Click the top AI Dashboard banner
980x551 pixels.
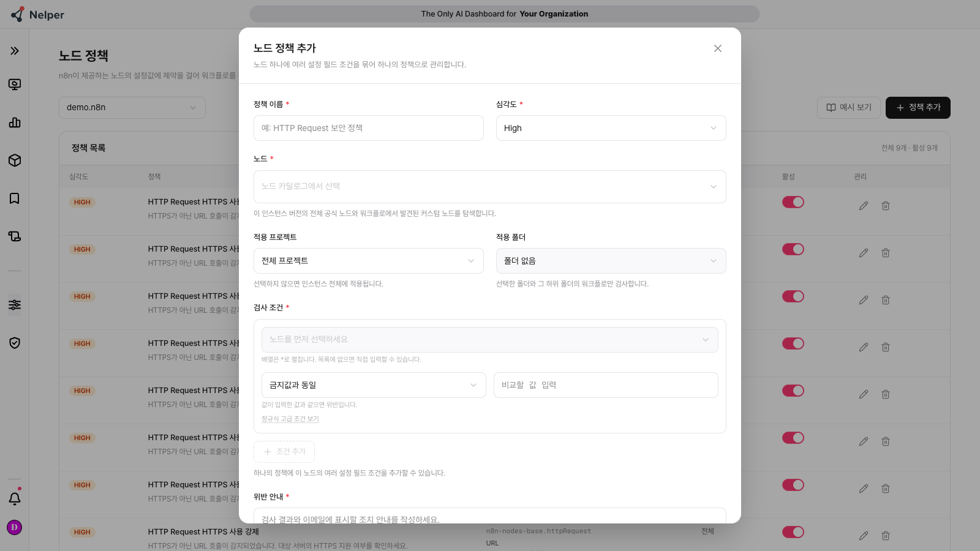tap(505, 14)
